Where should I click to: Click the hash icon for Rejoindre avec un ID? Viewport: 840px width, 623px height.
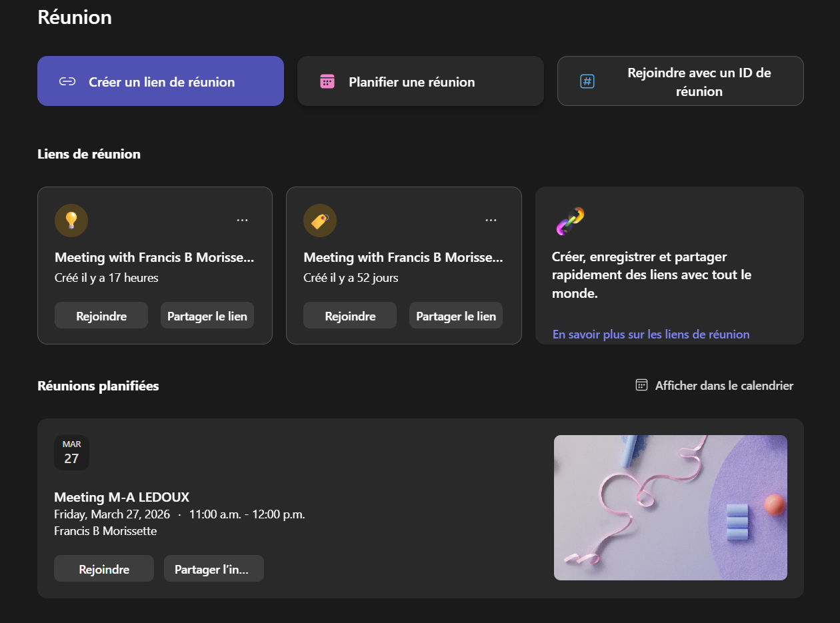tap(587, 82)
